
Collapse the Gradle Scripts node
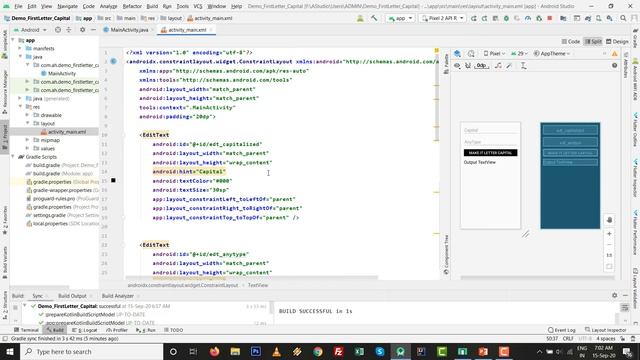coord(13,157)
